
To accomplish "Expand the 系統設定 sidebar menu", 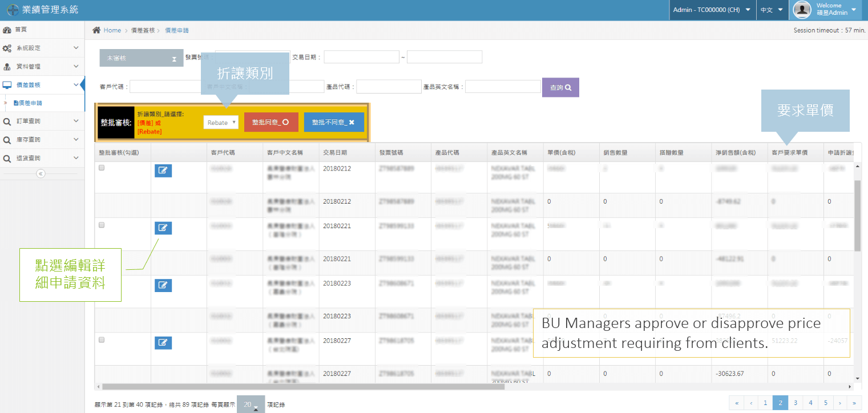I will 42,48.
